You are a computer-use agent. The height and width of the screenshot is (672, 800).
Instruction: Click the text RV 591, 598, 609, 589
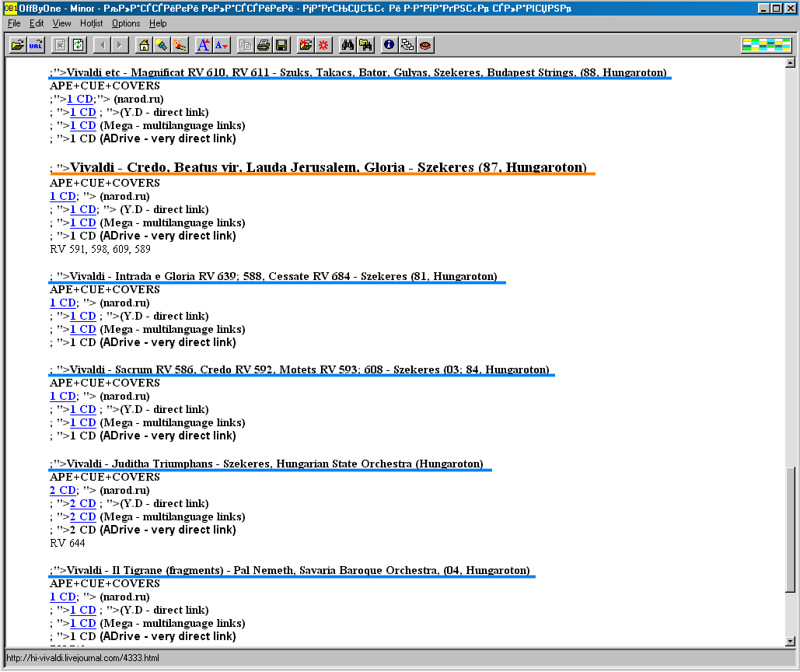[x=100, y=250]
